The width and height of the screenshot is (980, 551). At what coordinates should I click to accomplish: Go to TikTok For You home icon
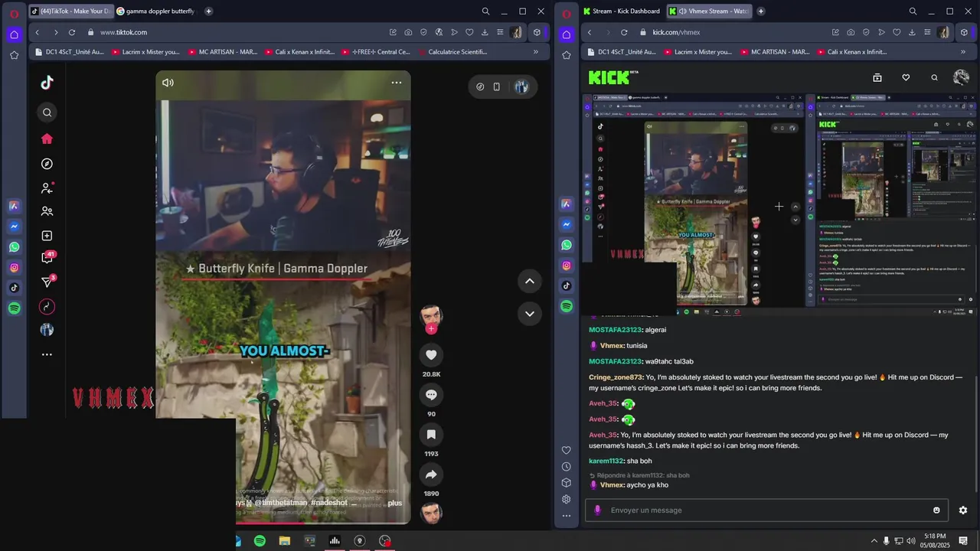pyautogui.click(x=47, y=139)
